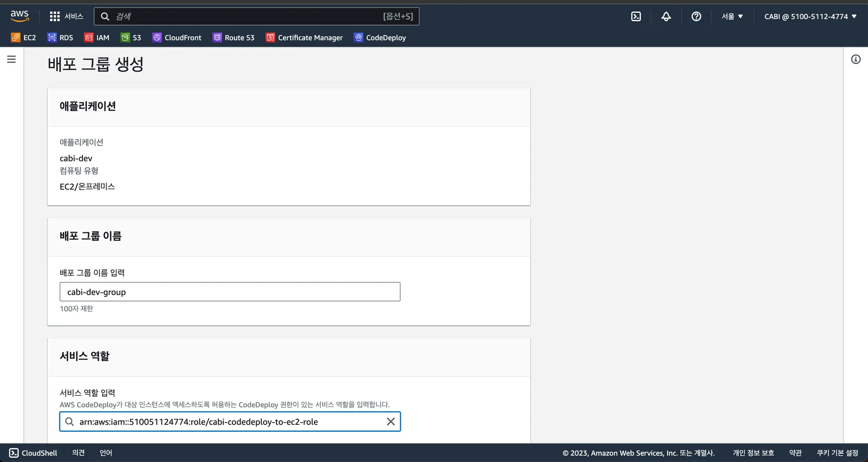Click the top AWS search box
The height and width of the screenshot is (462, 868).
pos(250,17)
